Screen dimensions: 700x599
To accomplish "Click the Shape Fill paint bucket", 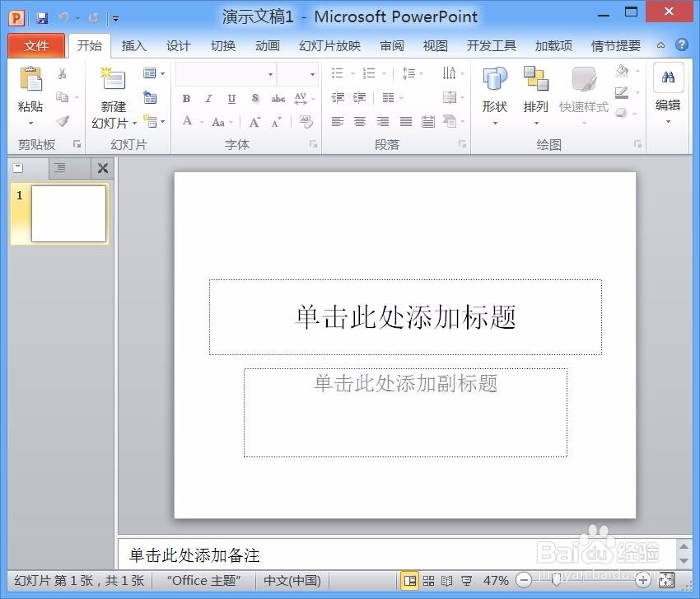I will [623, 71].
